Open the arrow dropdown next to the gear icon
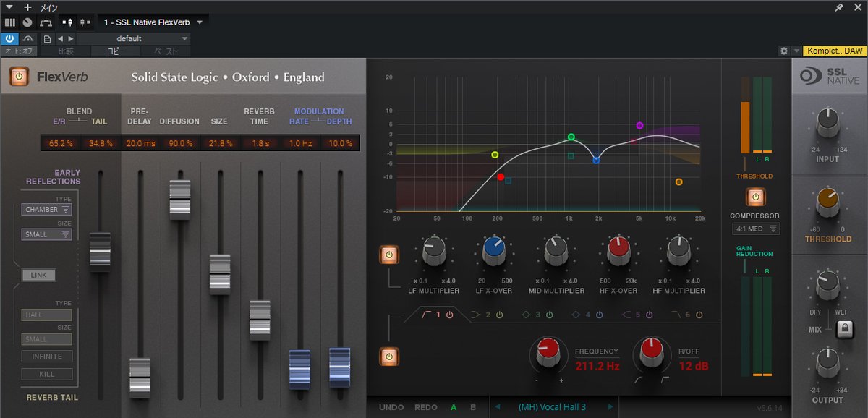The image size is (868, 418). [796, 51]
